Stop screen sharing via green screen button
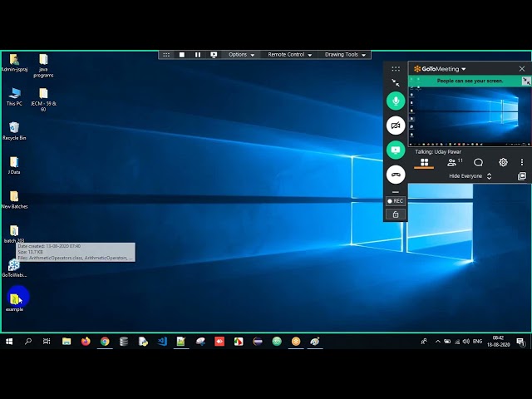The width and height of the screenshot is (532, 399). [x=396, y=150]
